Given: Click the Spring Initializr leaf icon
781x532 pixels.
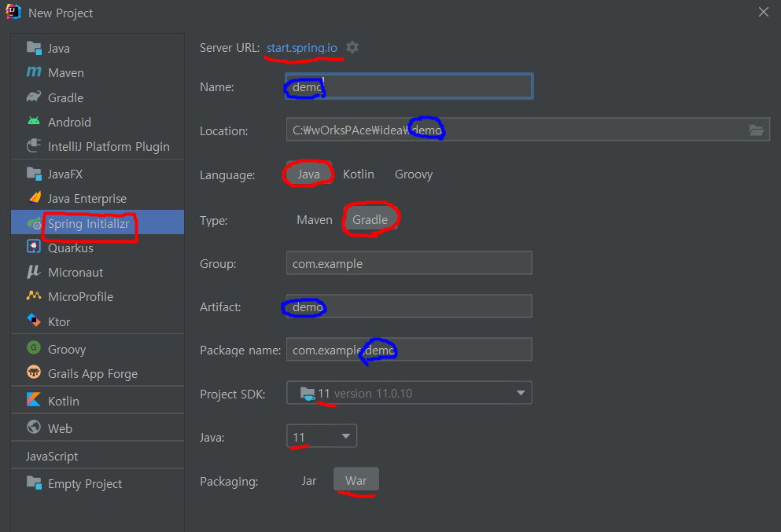Looking at the screenshot, I should pyautogui.click(x=34, y=223).
